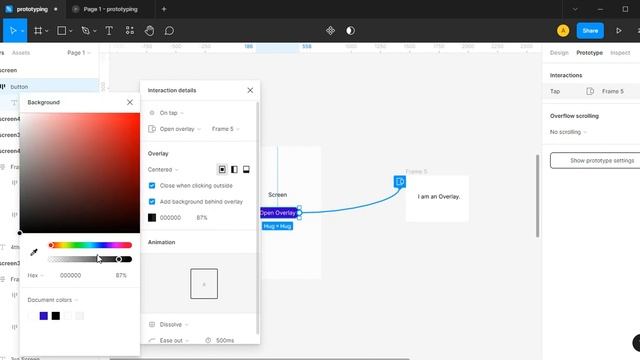Viewport: 640px width, 360px height.
Task: Click the Open overlay action icon
Action: 152,129
